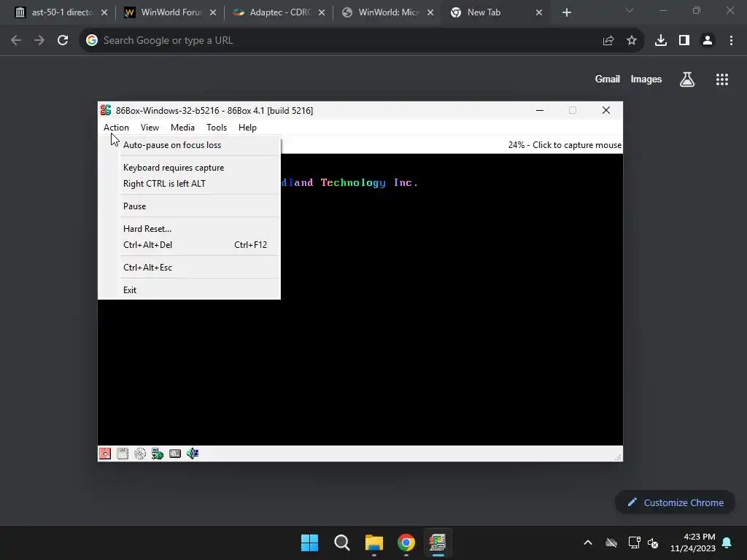Click the share page icon in address bar
The image size is (747, 560).
[608, 41]
